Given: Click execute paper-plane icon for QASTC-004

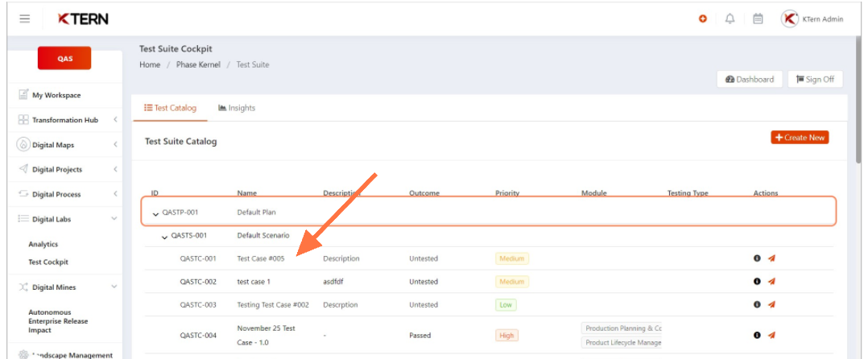Looking at the screenshot, I should [771, 335].
